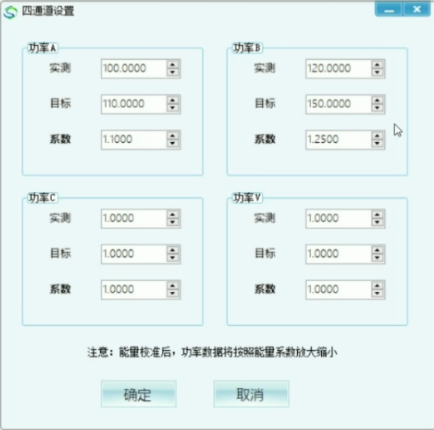Minimize the 四通道设置 window
Screen dimensions: 434x430
pyautogui.click(x=389, y=10)
